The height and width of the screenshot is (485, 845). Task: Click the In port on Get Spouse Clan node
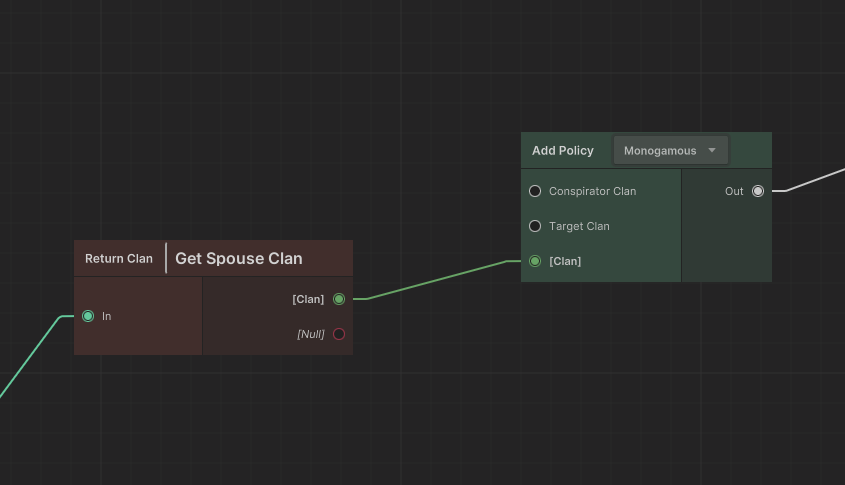click(88, 316)
